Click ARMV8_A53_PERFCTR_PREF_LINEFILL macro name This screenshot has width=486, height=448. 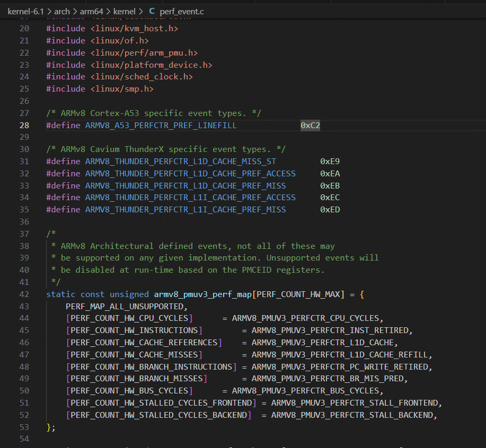click(161, 126)
